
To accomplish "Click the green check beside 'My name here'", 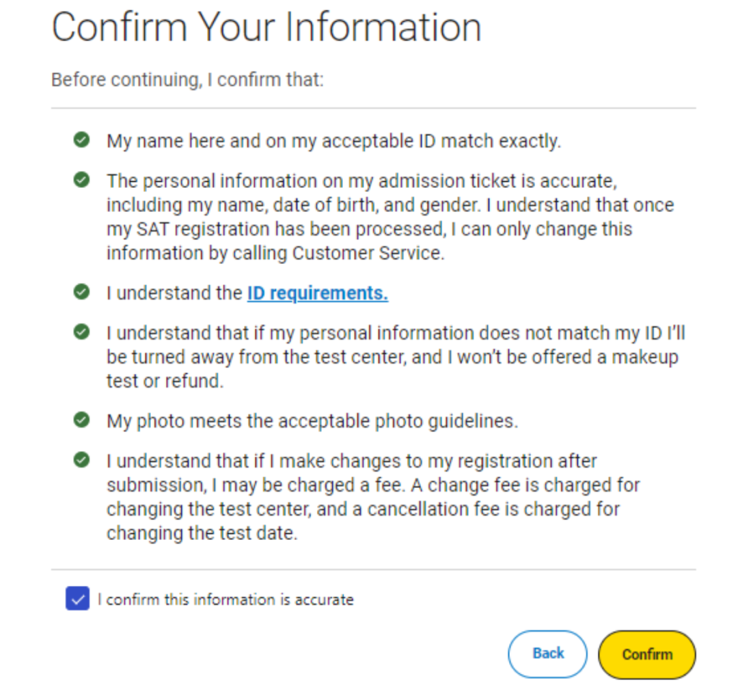I will click(81, 140).
